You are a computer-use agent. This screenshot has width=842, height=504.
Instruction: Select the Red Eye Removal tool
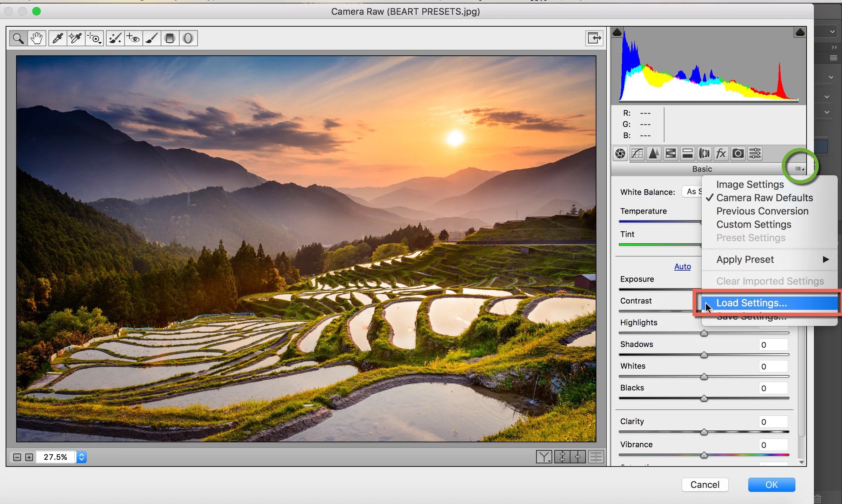tap(134, 38)
